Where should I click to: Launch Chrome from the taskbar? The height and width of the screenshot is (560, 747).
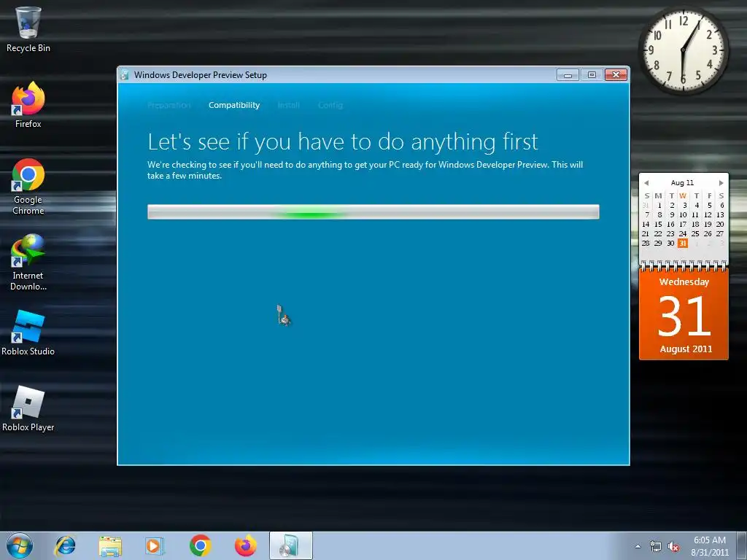pyautogui.click(x=200, y=545)
